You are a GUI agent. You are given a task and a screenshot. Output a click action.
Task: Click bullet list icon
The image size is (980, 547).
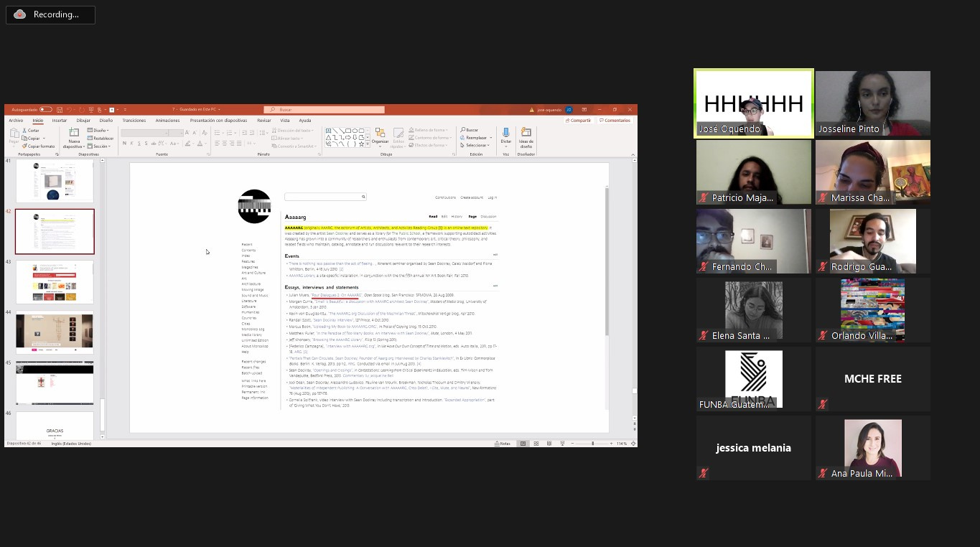tap(217, 133)
